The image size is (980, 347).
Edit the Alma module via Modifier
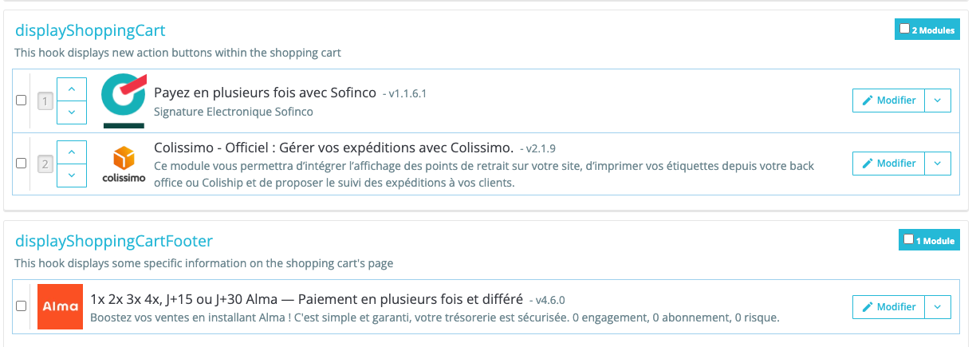[x=889, y=306]
